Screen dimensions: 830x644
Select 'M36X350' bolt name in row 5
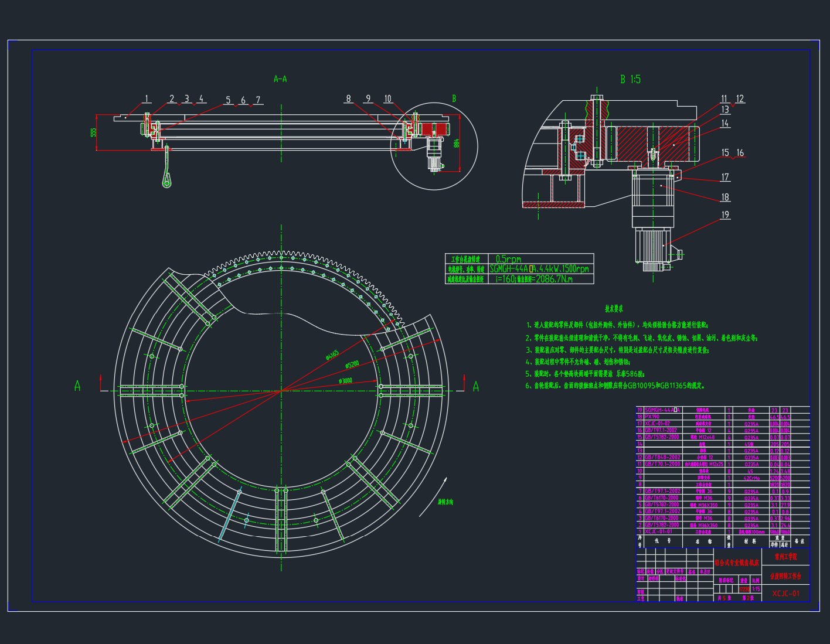pos(708,505)
